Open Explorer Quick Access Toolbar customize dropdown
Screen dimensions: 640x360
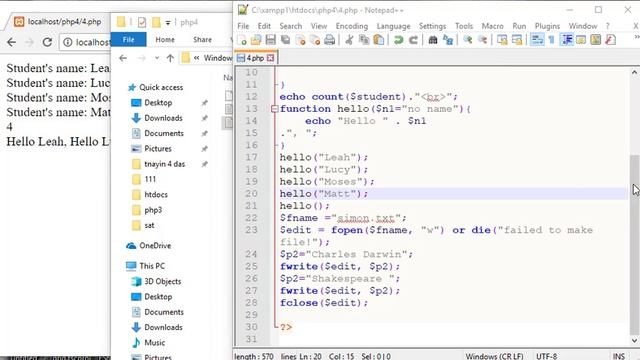pyautogui.click(x=168, y=22)
